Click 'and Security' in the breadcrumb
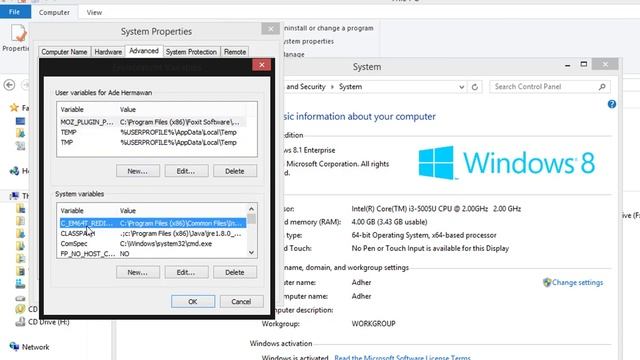Viewport: 640px width, 360px height. point(306,87)
